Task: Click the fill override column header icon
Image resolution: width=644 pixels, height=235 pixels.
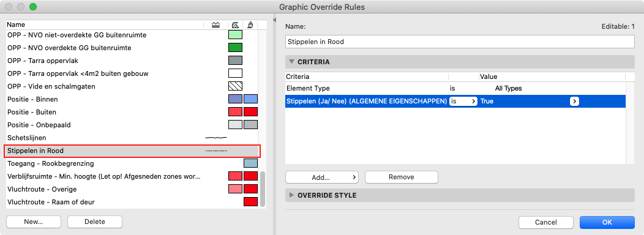Action: click(x=236, y=25)
